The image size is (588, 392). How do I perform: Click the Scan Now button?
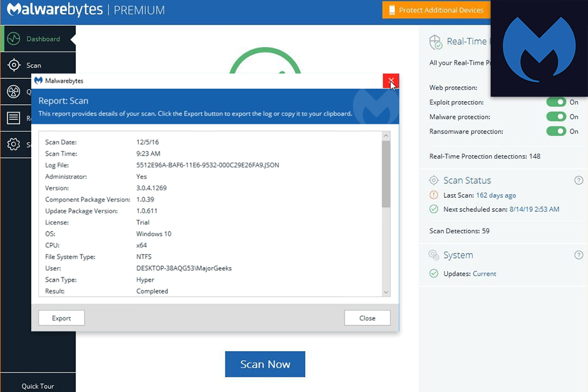pos(265,364)
